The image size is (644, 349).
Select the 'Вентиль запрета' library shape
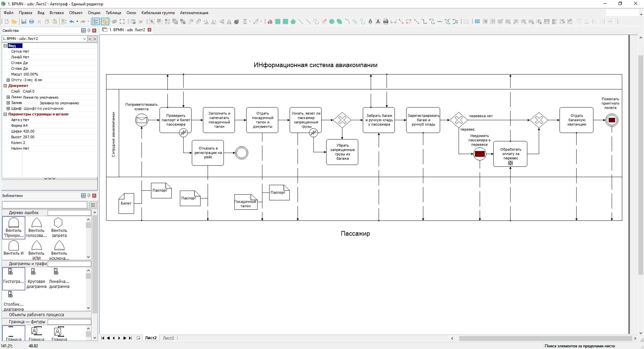[x=59, y=228]
